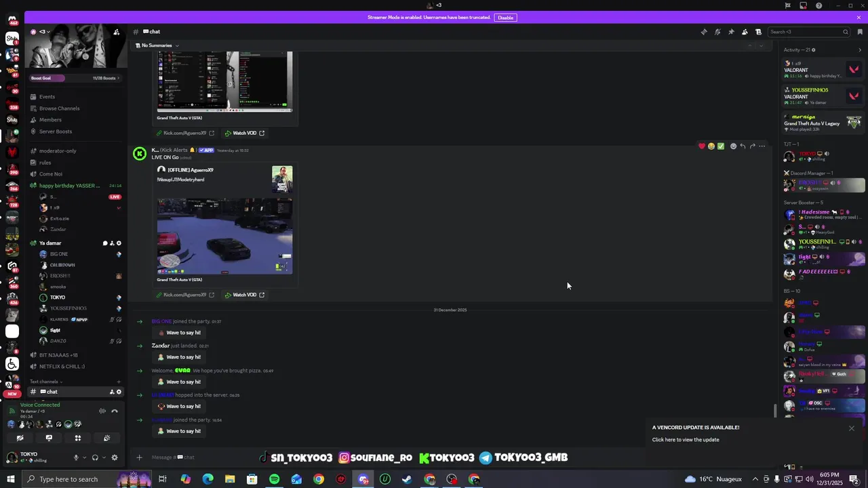The image size is (868, 488).
Task: Open Spotify from the Windows taskbar
Action: tap(274, 479)
